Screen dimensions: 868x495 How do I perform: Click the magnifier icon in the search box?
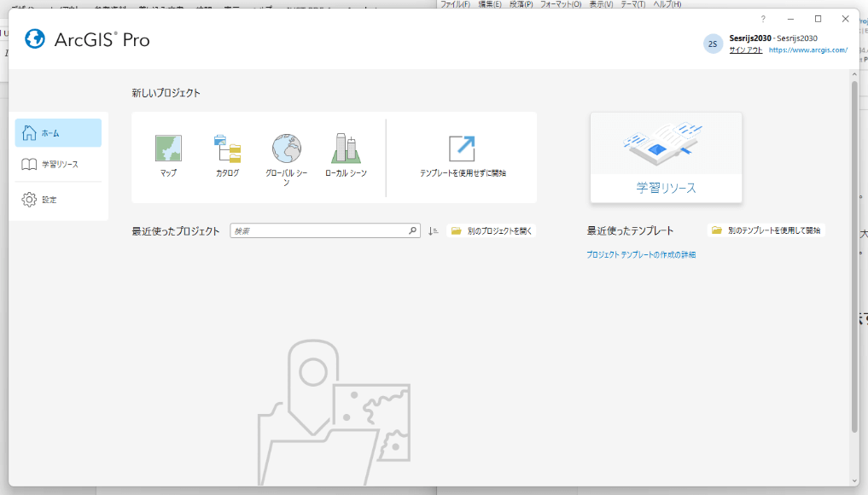tap(413, 230)
